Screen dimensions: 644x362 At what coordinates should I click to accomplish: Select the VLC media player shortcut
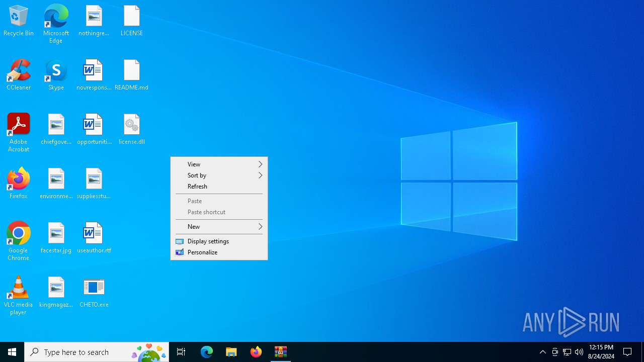coord(19,296)
